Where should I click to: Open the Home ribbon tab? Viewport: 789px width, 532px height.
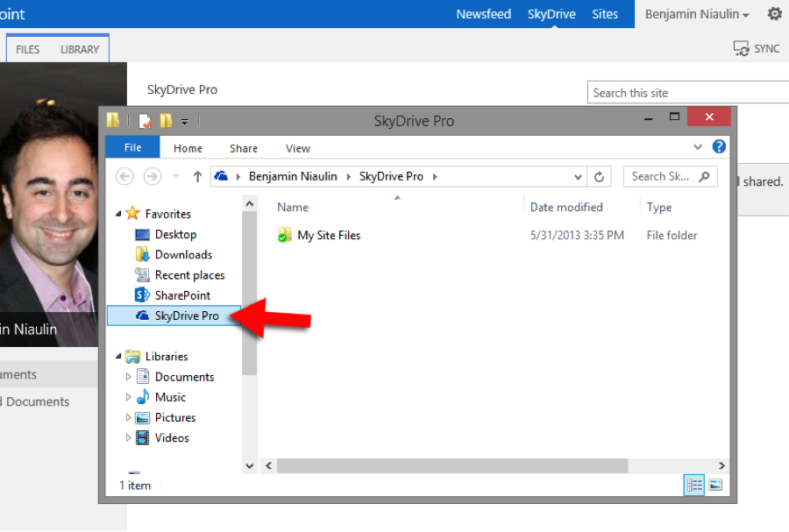click(188, 148)
